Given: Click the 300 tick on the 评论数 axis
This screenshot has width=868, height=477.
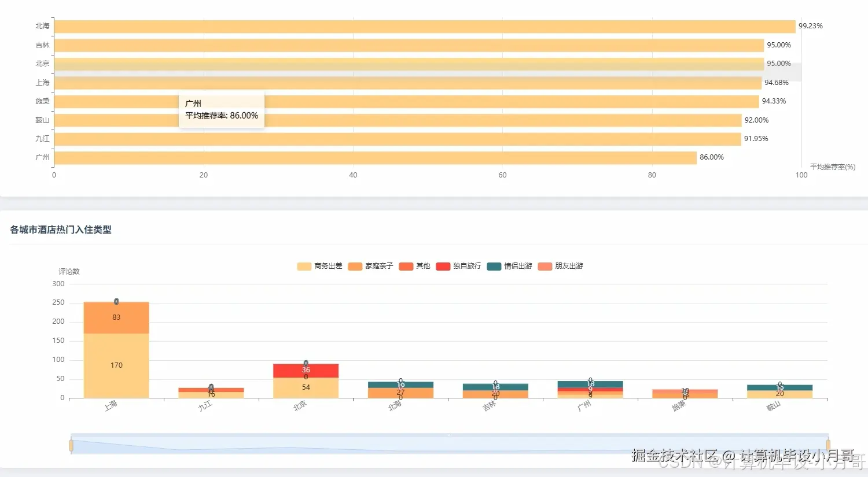Looking at the screenshot, I should point(58,284).
